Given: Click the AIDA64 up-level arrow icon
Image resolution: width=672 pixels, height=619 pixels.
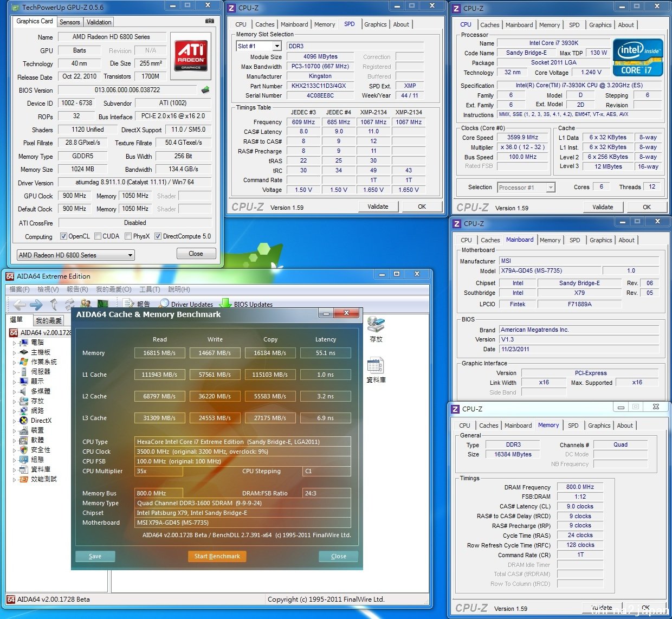Looking at the screenshot, I should (x=54, y=304).
